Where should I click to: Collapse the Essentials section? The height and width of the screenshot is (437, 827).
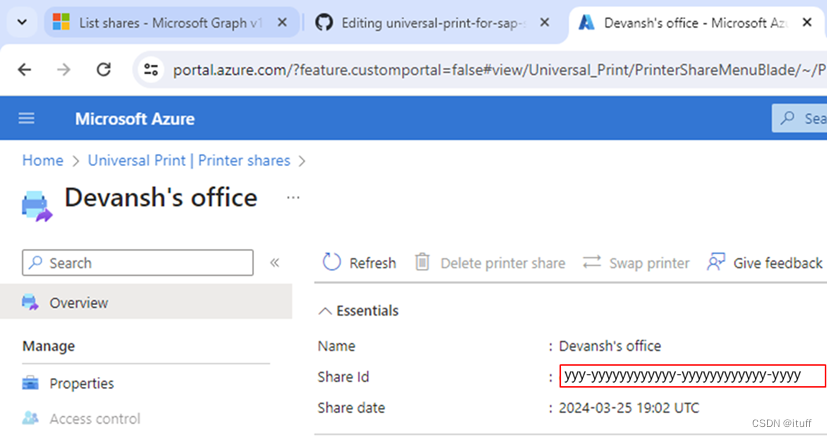pyautogui.click(x=359, y=311)
